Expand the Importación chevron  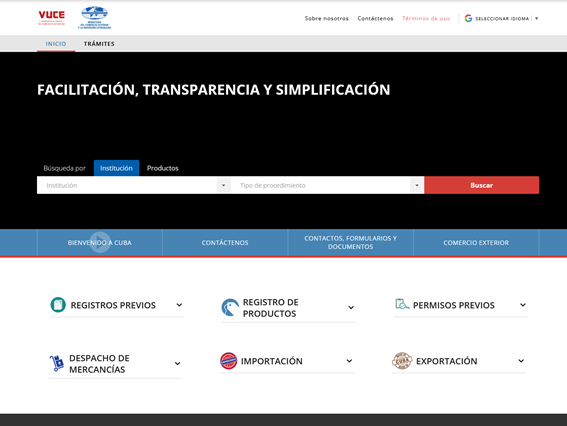[x=349, y=361]
